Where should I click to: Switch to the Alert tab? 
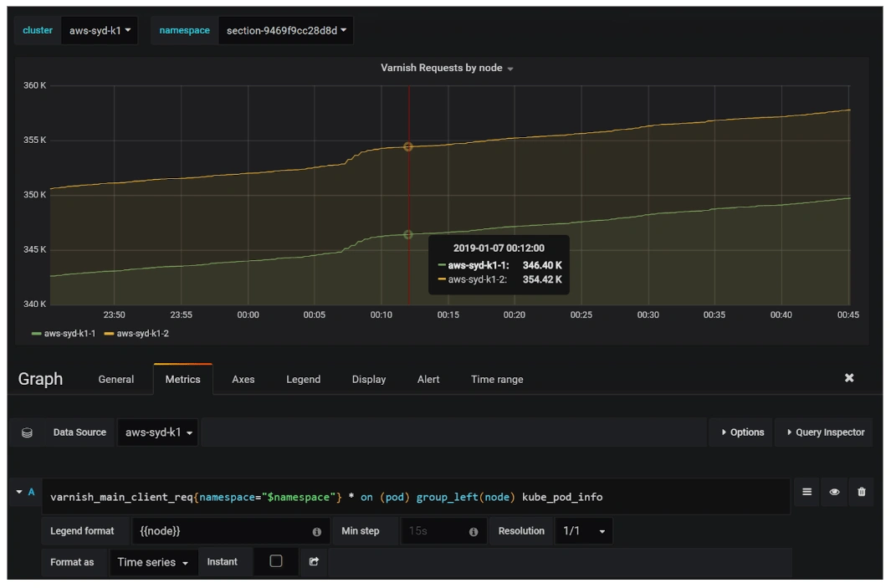pyautogui.click(x=428, y=380)
